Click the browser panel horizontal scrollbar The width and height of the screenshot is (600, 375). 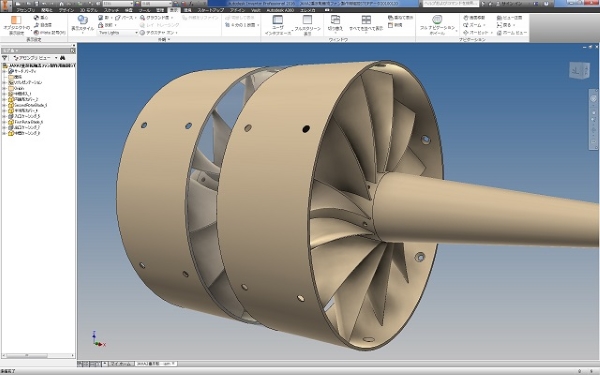coord(38,355)
